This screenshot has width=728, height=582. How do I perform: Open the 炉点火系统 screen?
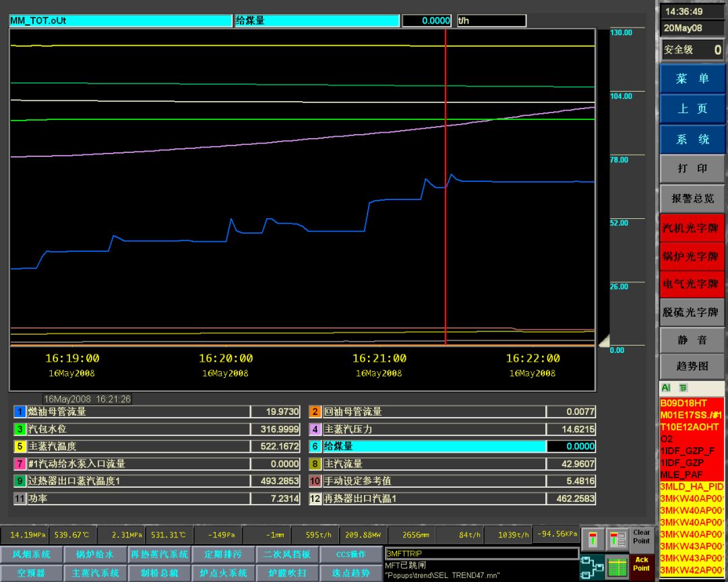(x=223, y=573)
